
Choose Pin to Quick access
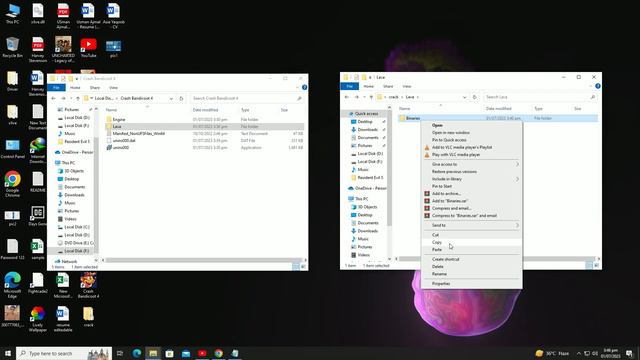point(471,140)
